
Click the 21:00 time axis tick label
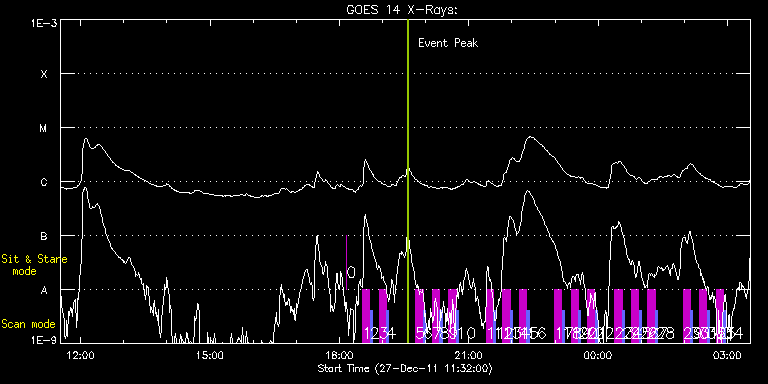click(x=468, y=355)
